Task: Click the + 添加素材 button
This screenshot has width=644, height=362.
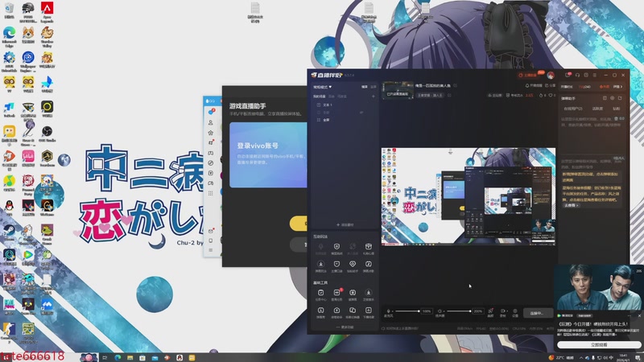Action: pyautogui.click(x=345, y=225)
